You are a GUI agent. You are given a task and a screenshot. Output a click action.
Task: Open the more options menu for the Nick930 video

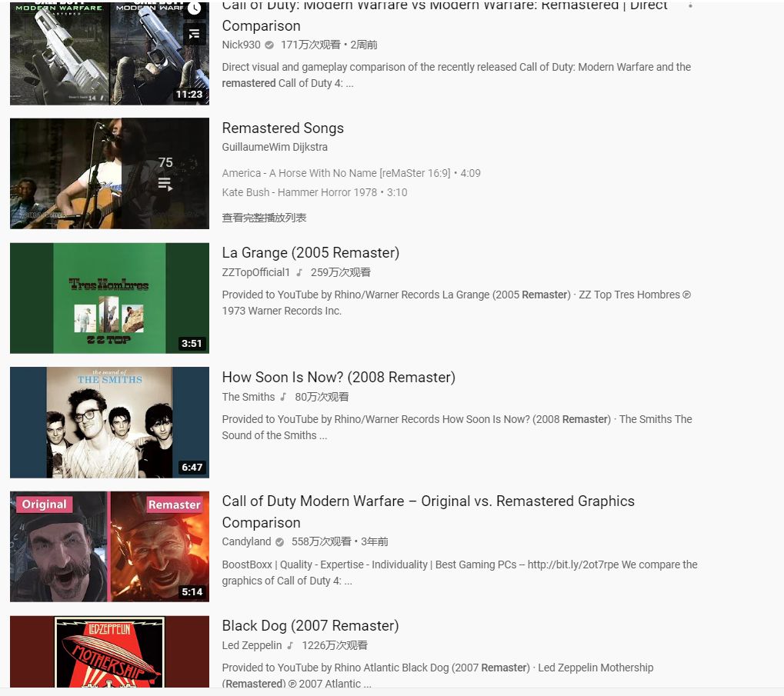(x=690, y=5)
